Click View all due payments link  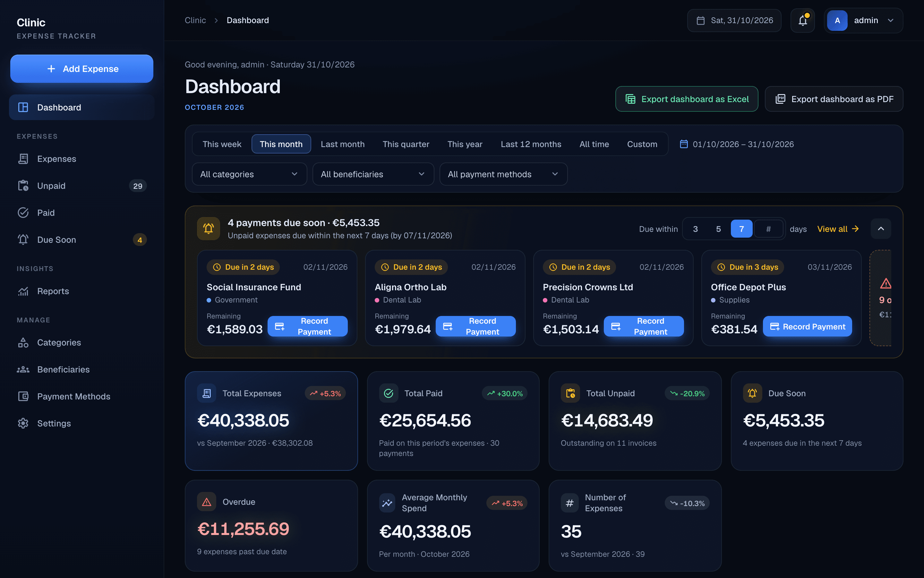coord(838,229)
